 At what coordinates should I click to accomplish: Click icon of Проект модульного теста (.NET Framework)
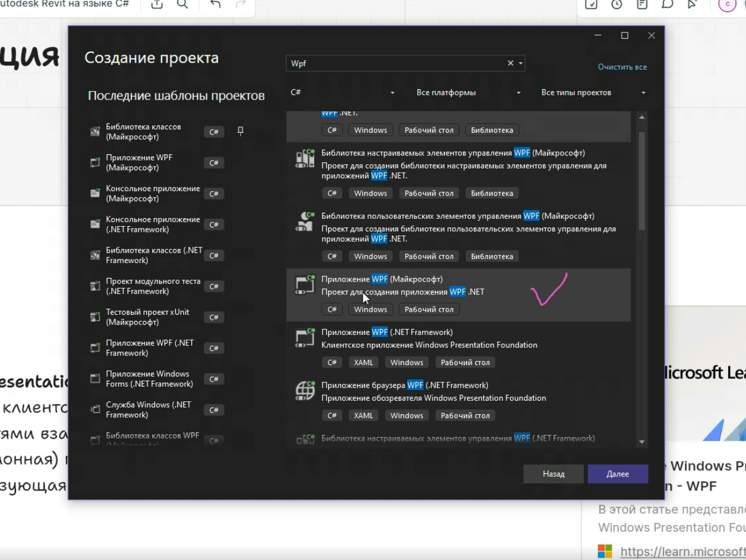[x=95, y=286]
